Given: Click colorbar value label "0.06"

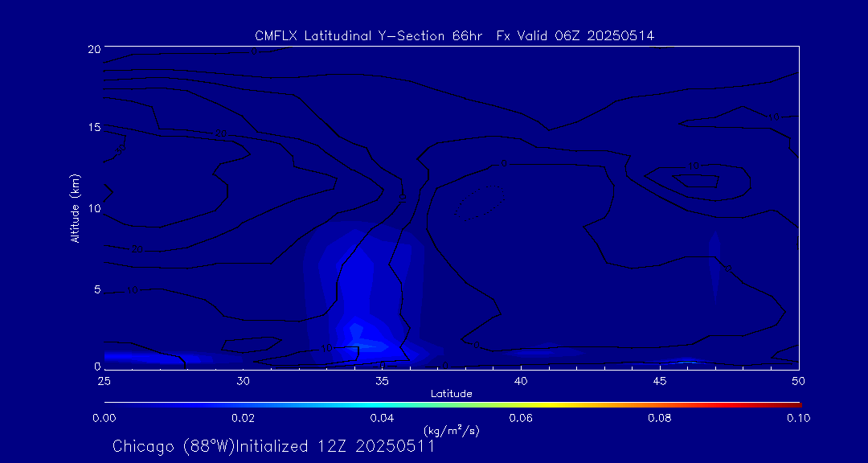Looking at the screenshot, I should 521,418.
